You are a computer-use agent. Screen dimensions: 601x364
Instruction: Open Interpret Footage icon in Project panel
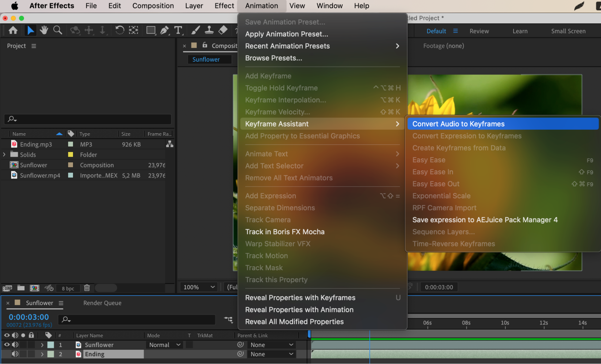pos(7,288)
